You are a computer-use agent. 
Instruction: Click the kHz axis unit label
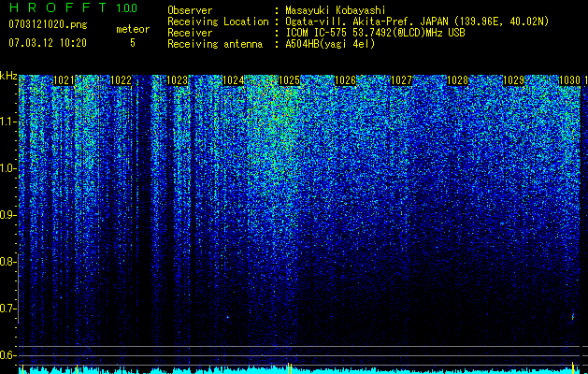click(8, 76)
